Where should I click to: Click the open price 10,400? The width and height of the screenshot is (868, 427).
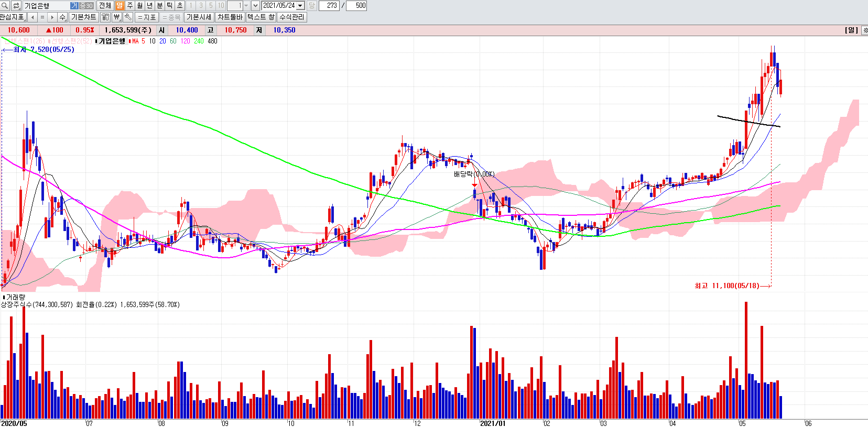[x=187, y=30]
